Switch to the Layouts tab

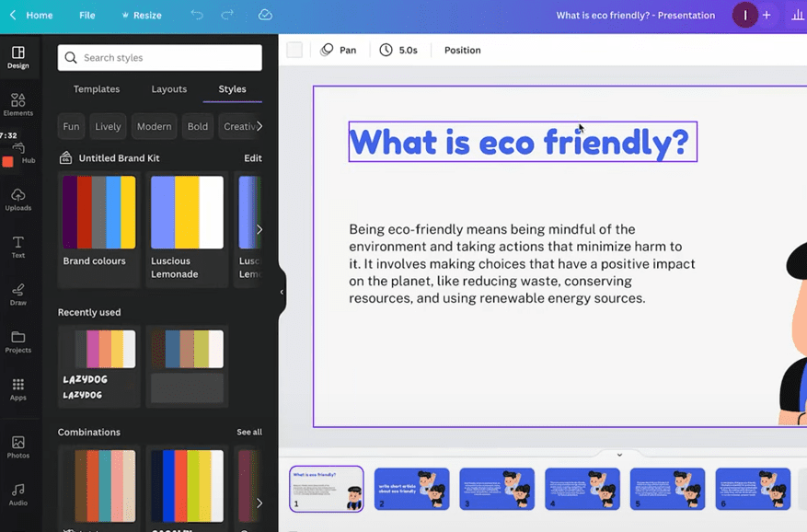pos(168,89)
